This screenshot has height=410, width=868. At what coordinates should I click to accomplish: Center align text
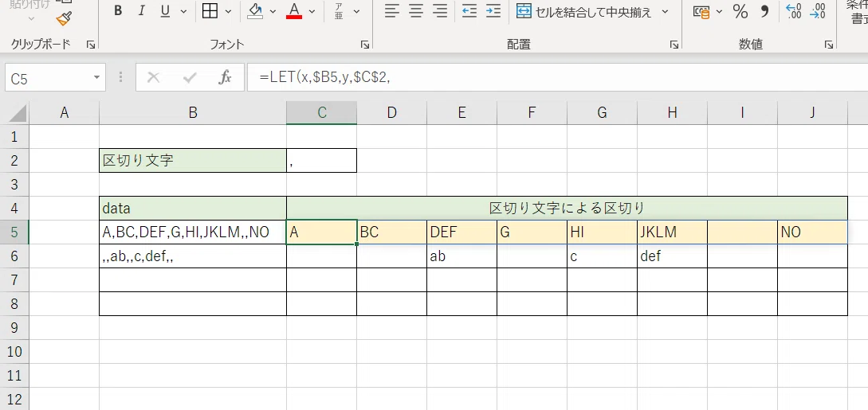point(416,11)
